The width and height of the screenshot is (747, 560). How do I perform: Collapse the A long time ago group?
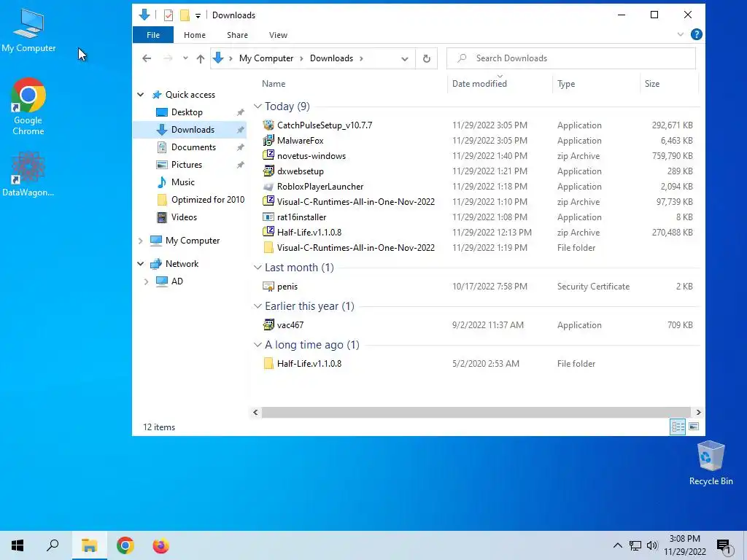coord(258,344)
